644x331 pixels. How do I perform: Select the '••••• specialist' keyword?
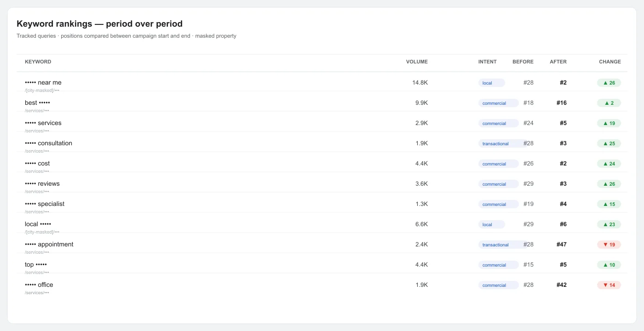45,204
